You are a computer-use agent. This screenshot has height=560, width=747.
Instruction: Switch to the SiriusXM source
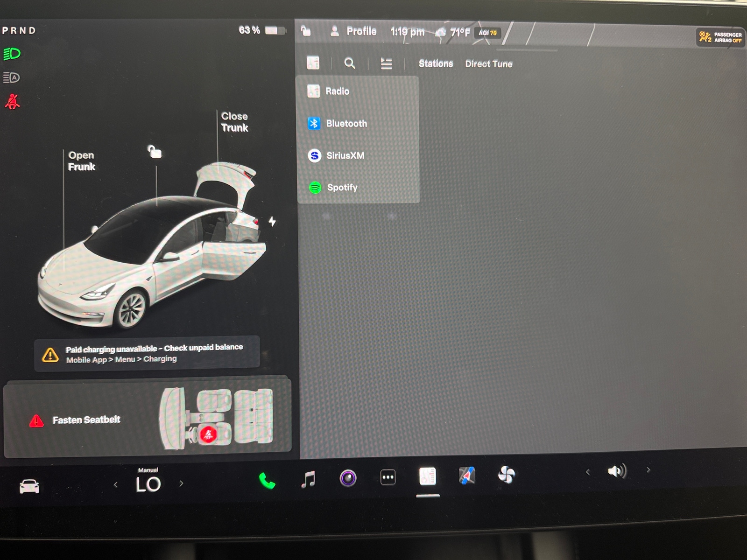tap(345, 155)
